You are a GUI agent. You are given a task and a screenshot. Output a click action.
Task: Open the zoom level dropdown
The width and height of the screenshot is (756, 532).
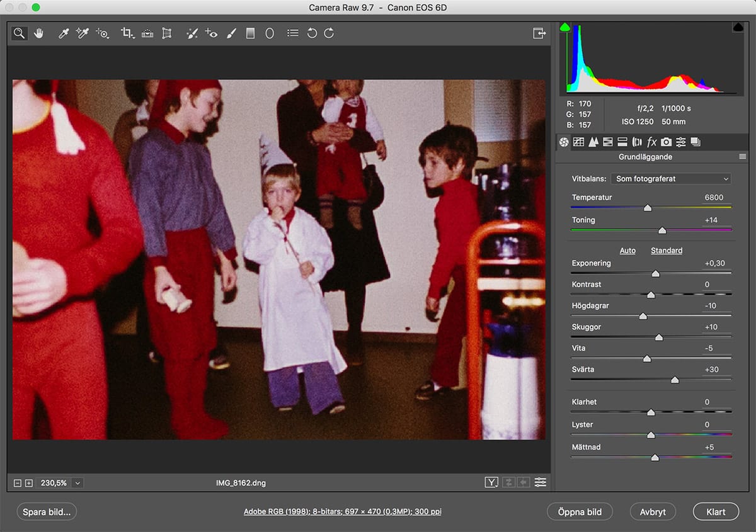point(77,483)
